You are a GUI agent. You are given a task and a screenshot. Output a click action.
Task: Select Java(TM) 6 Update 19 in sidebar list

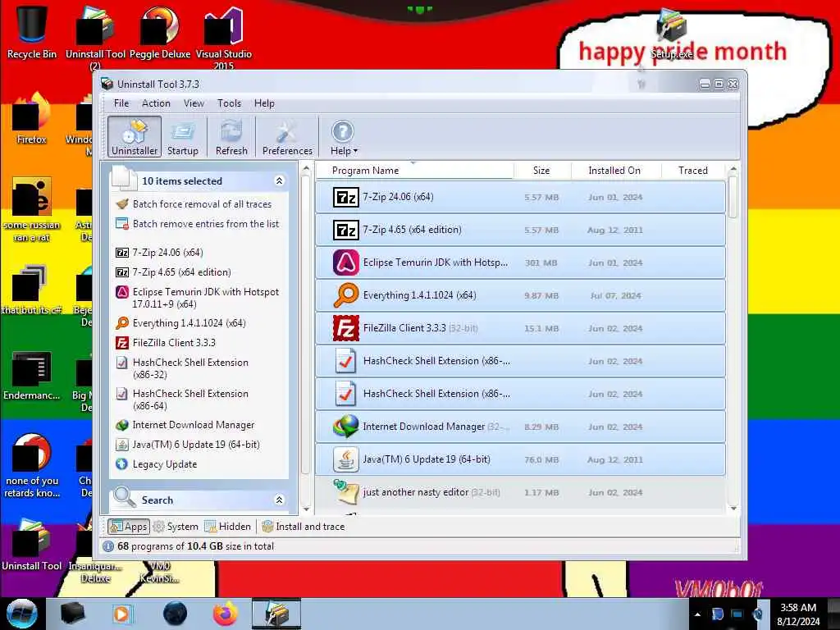coord(196,445)
